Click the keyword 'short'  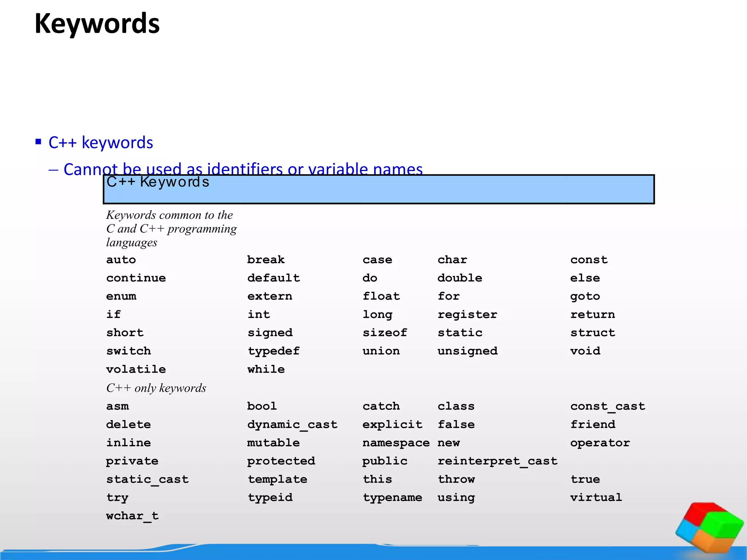(x=125, y=332)
